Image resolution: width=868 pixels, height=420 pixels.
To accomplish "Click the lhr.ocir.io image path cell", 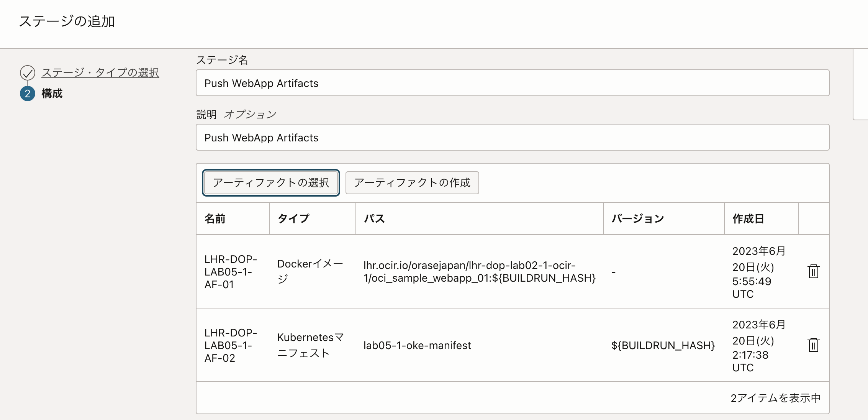I will click(x=479, y=271).
